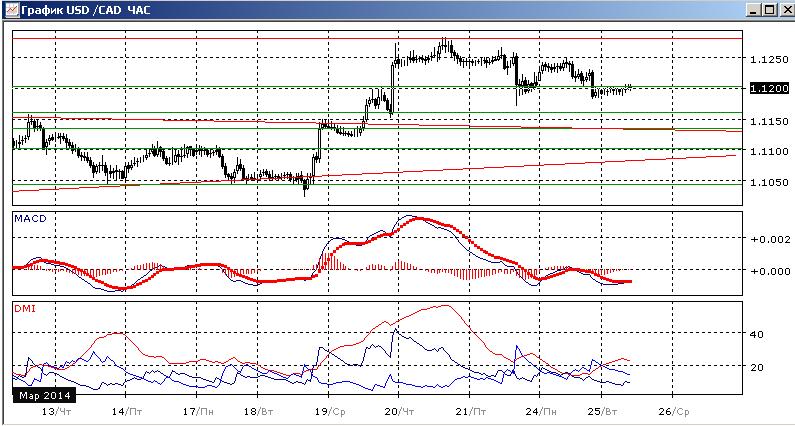795x426 pixels.
Task: Click the 26/Ср date label
Action: tap(675, 411)
